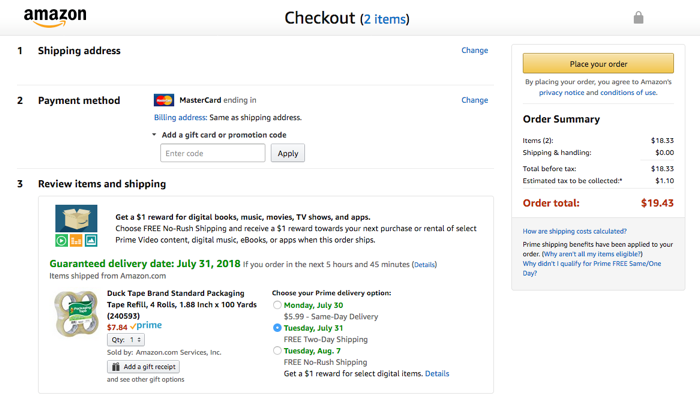Open the privacy notice link

(x=561, y=92)
